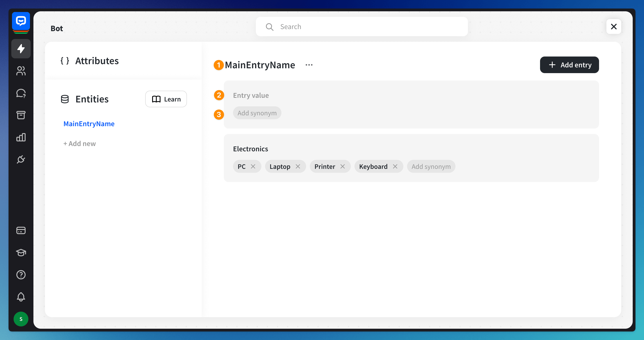644x340 pixels.
Task: Open the lightning bolt automation section
Action: pyautogui.click(x=21, y=48)
